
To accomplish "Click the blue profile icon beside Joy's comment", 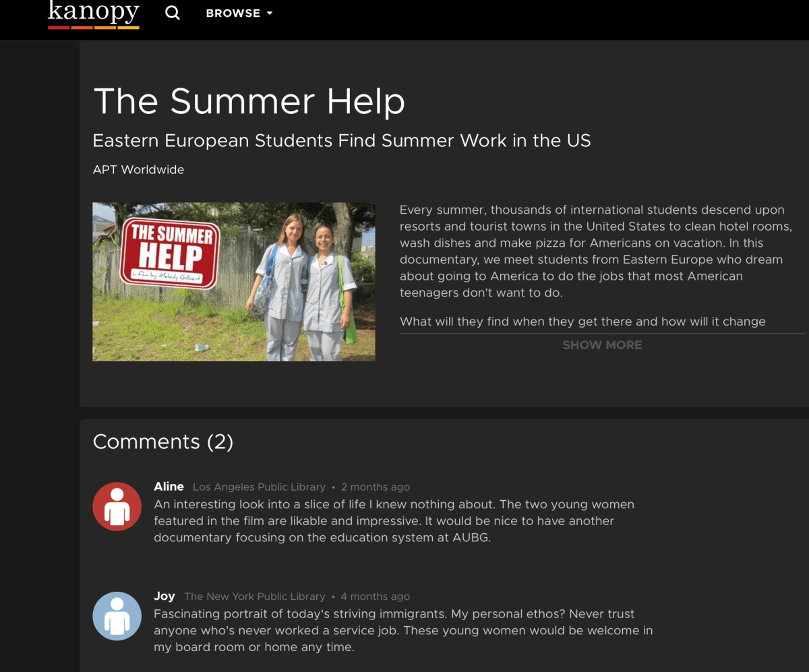I will coord(117,615).
